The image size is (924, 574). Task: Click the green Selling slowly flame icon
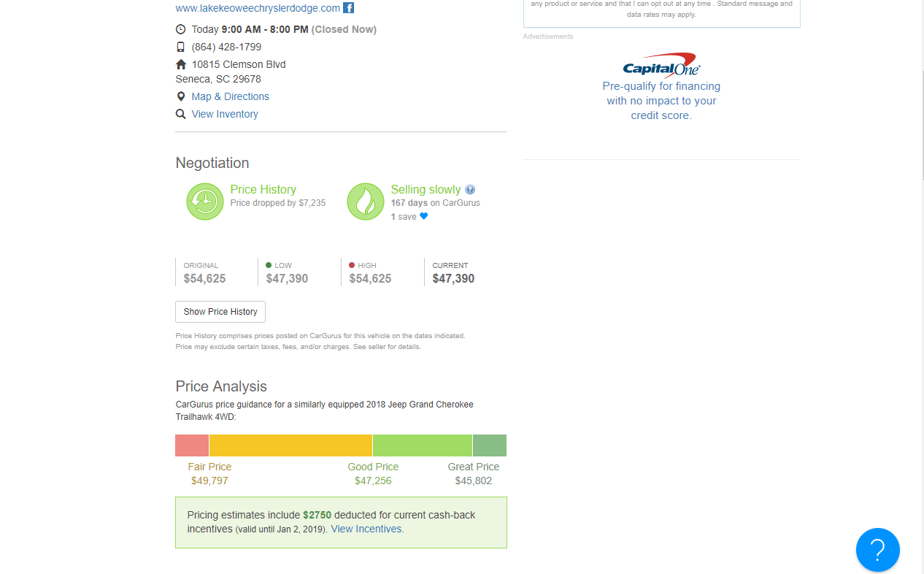pyautogui.click(x=366, y=202)
